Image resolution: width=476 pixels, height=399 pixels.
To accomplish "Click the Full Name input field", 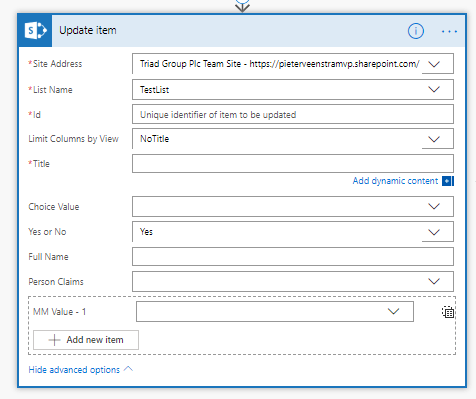I will coord(293,256).
